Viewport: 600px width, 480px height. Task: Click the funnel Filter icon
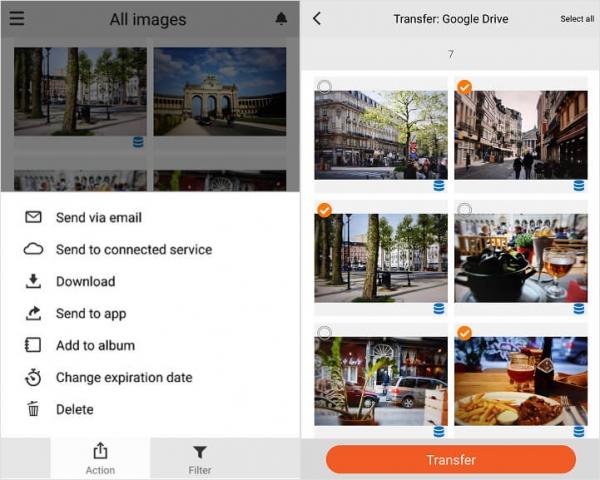pyautogui.click(x=200, y=452)
